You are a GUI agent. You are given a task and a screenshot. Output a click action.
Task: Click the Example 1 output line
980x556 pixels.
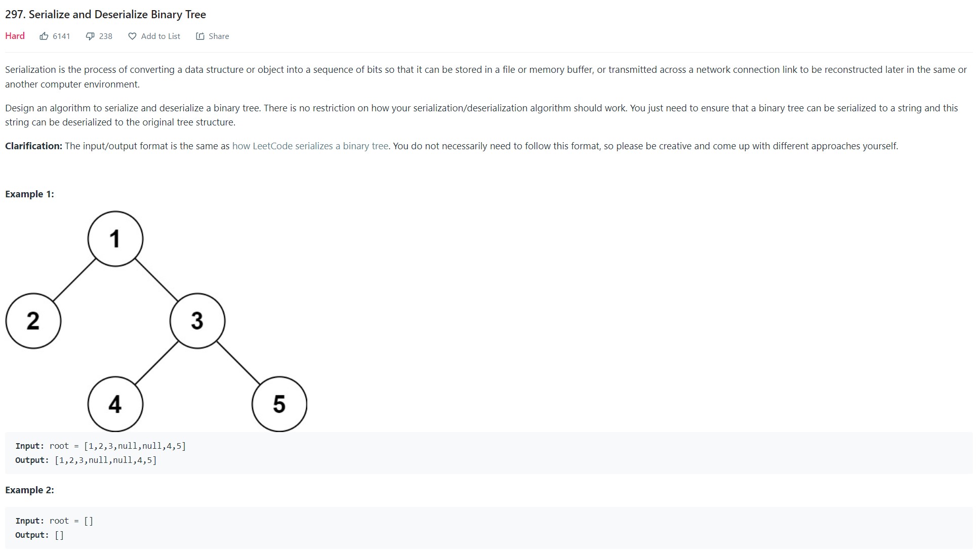click(86, 460)
